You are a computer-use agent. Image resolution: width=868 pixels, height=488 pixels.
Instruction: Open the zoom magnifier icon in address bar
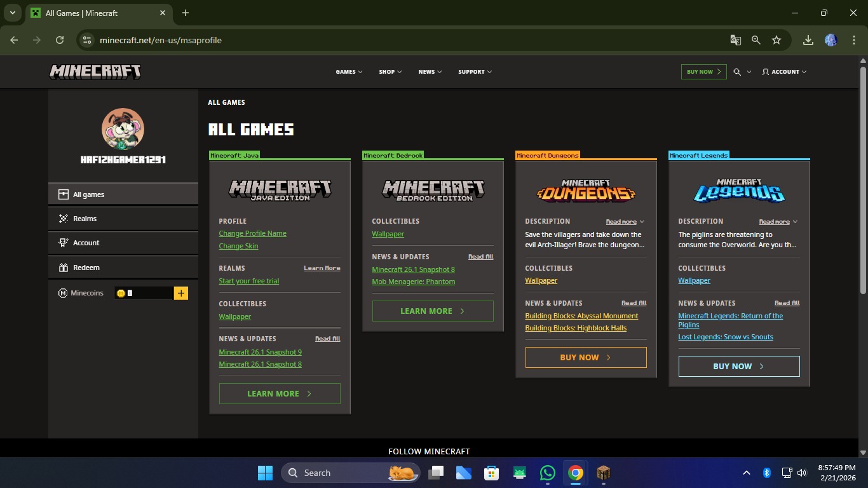(756, 40)
